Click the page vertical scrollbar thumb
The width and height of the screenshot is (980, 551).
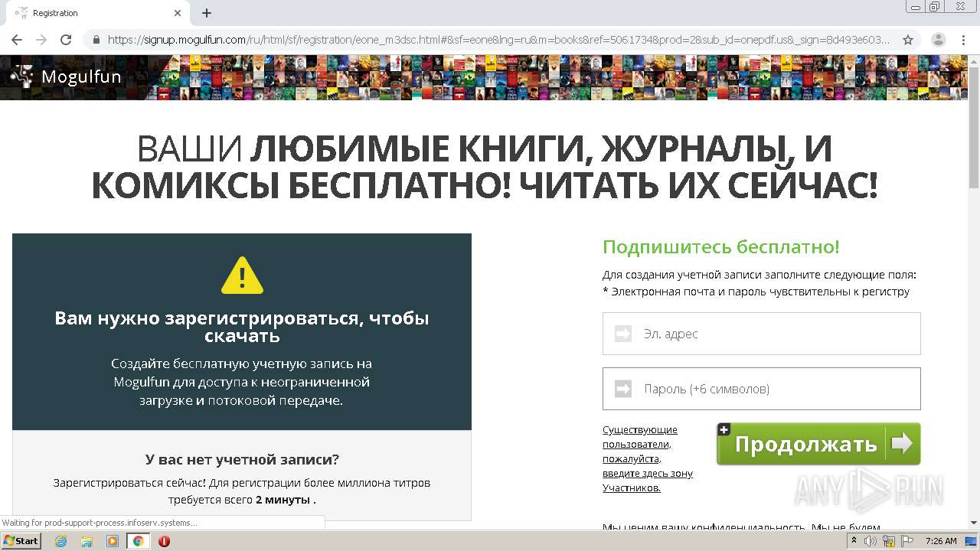click(x=974, y=126)
